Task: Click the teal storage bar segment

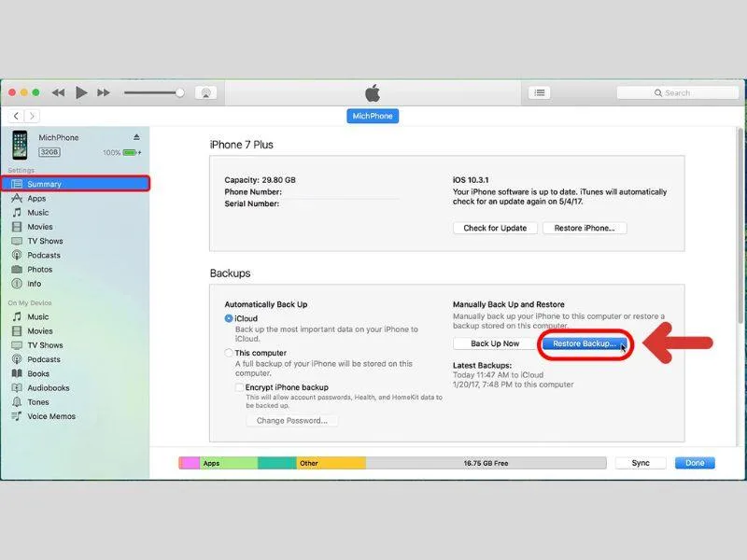Action: click(x=277, y=463)
